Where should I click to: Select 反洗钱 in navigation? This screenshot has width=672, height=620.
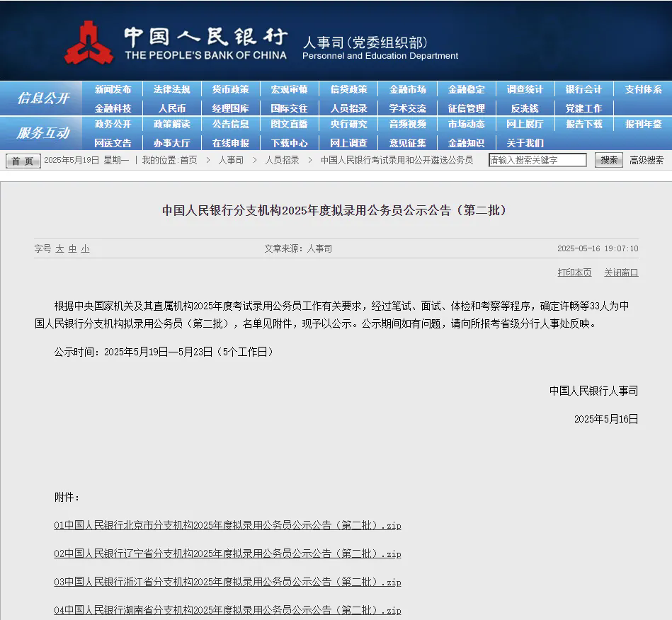point(525,108)
